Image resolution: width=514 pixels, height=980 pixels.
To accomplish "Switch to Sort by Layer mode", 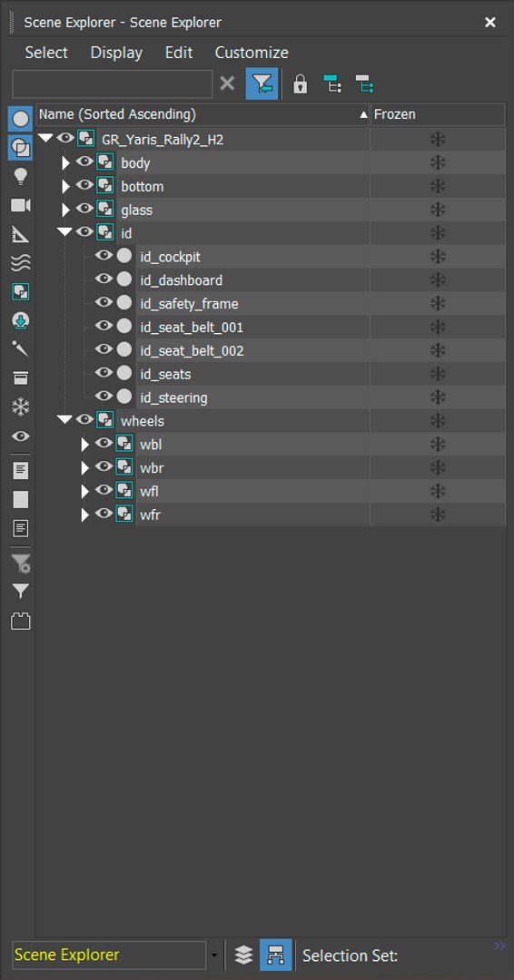I will 243,955.
